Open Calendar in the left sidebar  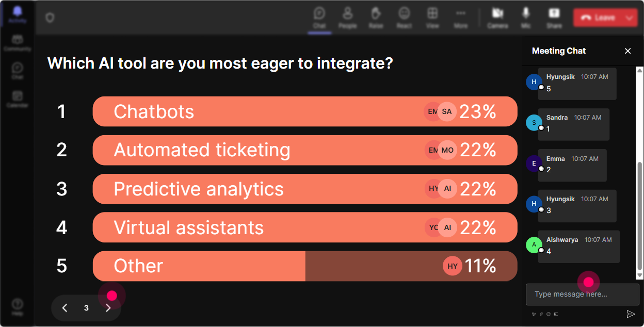coord(18,99)
